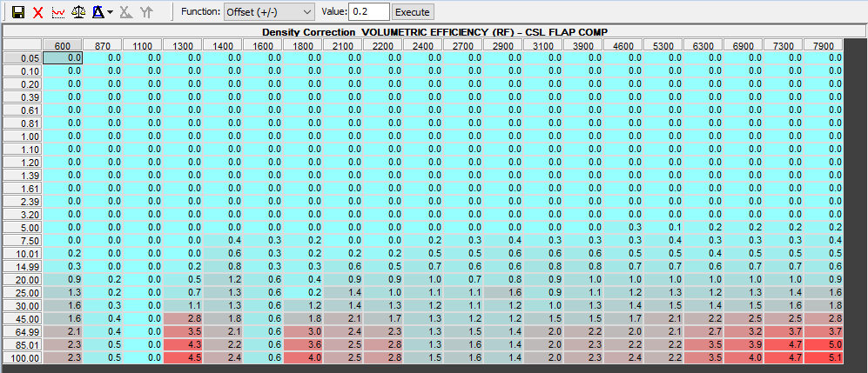Select cell 3.6 in the 1800 column
868x373 pixels.
tap(303, 345)
